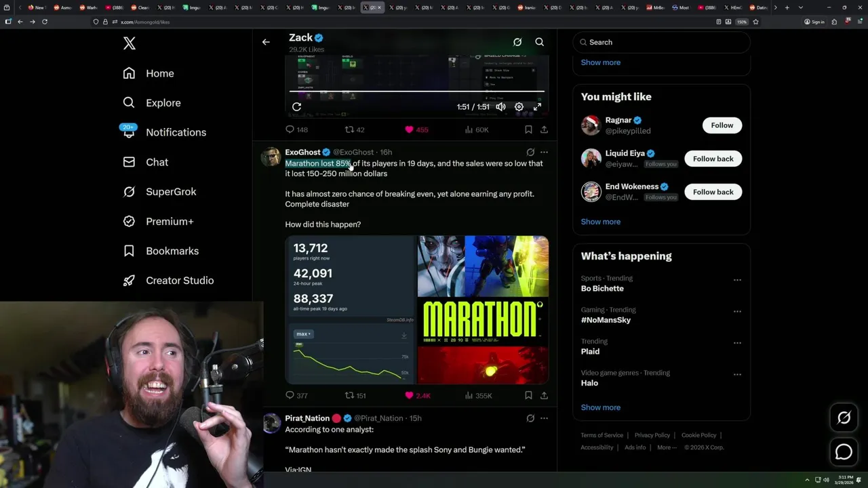Open the X logo home icon

(x=129, y=43)
